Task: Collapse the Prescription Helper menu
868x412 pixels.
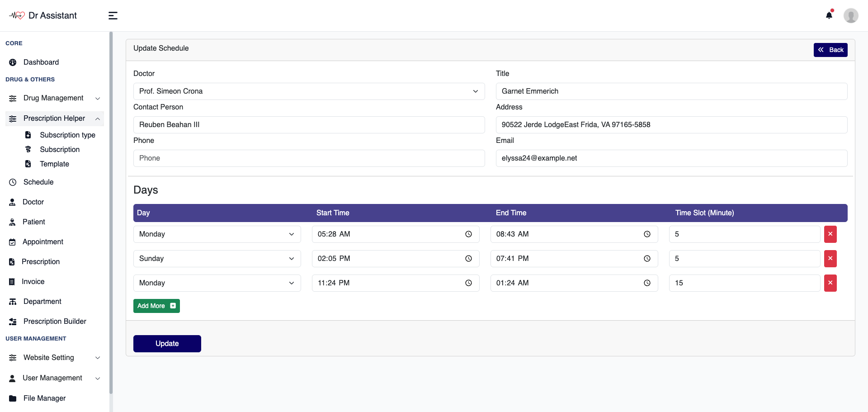Action: point(54,118)
